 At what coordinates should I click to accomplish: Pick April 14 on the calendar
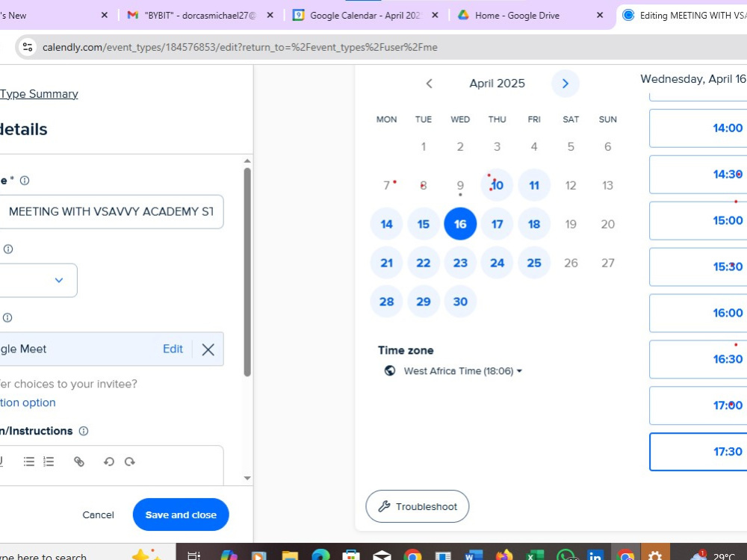[x=386, y=224]
